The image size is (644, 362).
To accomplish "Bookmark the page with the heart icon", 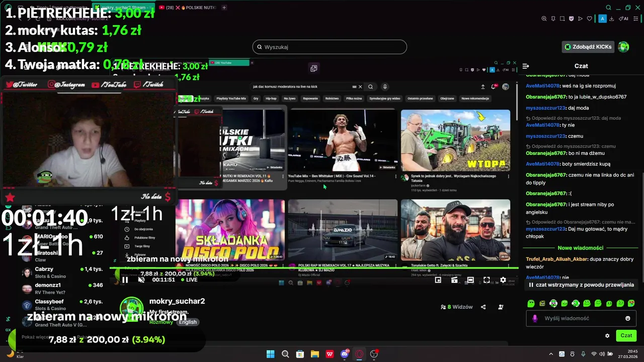I will click(589, 19).
